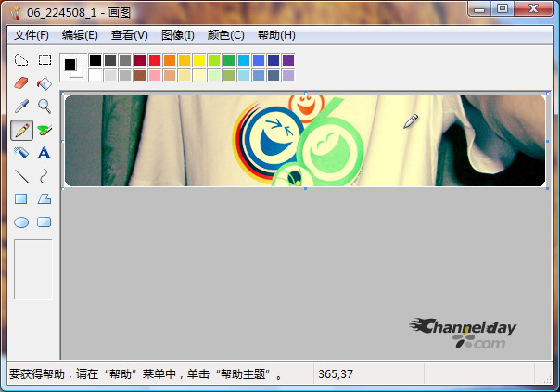Viewport: 560px width, 392px height.
Task: Choose the brown color swatch
Action: tap(140, 75)
